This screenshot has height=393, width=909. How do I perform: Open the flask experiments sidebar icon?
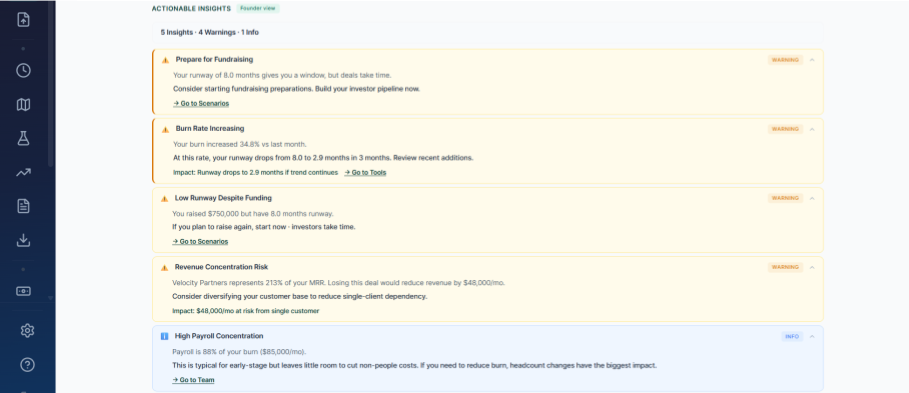coord(23,139)
